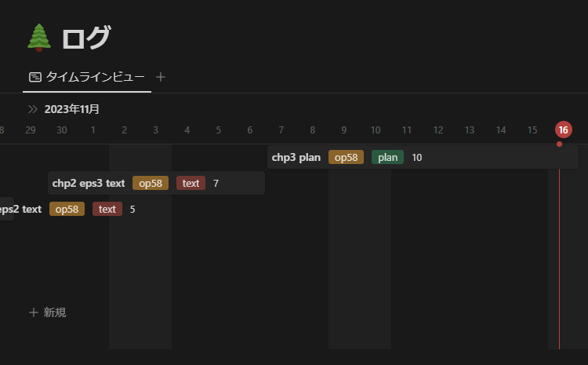This screenshot has height=365, width=588.
Task: Select date 12 in the timeline header
Action: pos(438,130)
